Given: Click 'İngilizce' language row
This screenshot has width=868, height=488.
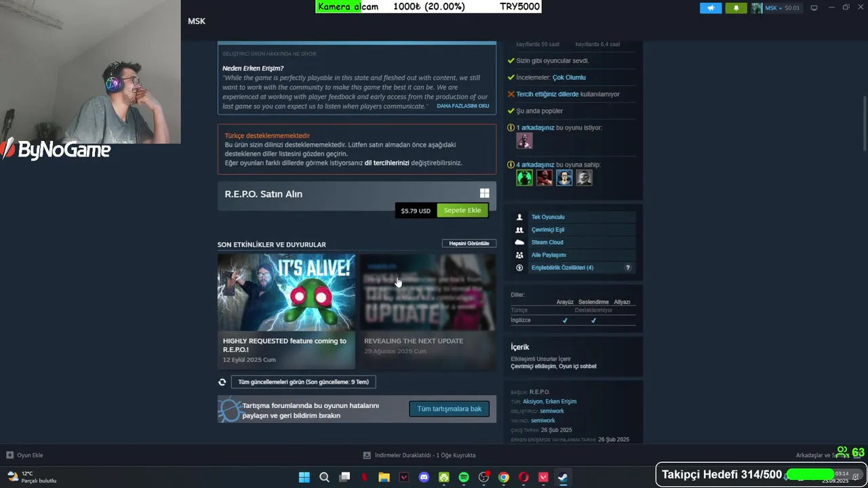Looking at the screenshot, I should click(x=573, y=320).
